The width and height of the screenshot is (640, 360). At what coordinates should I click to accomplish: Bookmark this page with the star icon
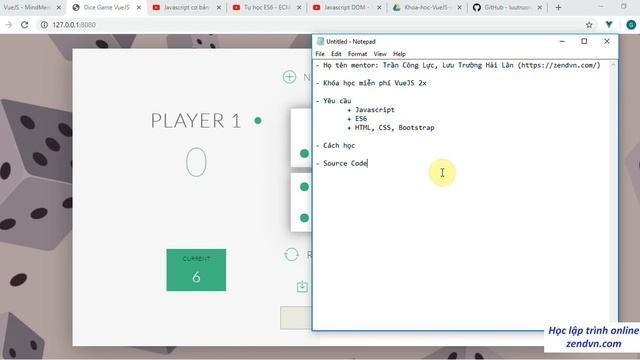point(589,25)
